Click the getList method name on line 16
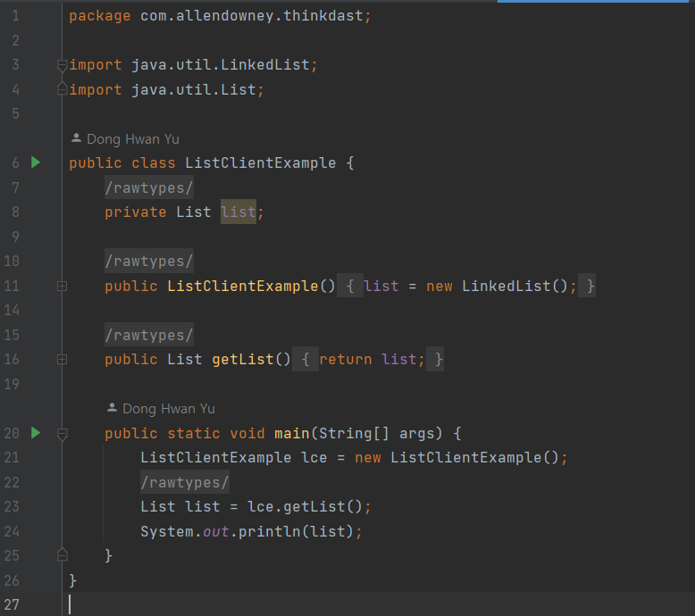Image resolution: width=695 pixels, height=616 pixels. tap(243, 359)
